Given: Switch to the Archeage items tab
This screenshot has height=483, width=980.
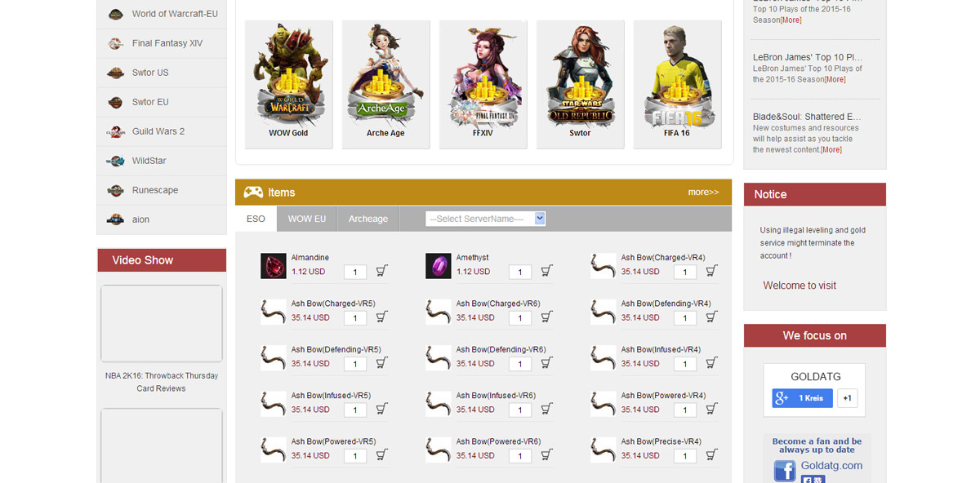Looking at the screenshot, I should pos(368,219).
